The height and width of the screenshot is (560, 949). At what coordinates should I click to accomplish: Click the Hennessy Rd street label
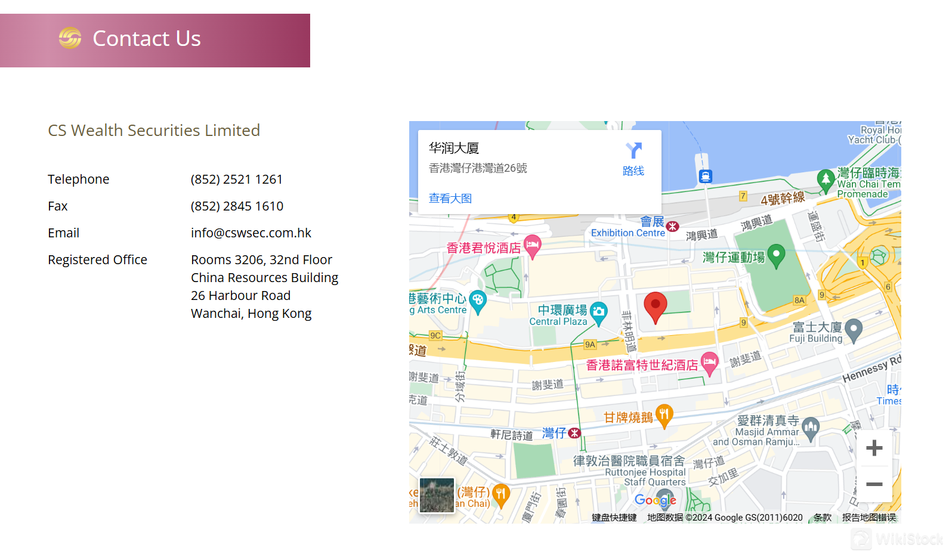(871, 369)
